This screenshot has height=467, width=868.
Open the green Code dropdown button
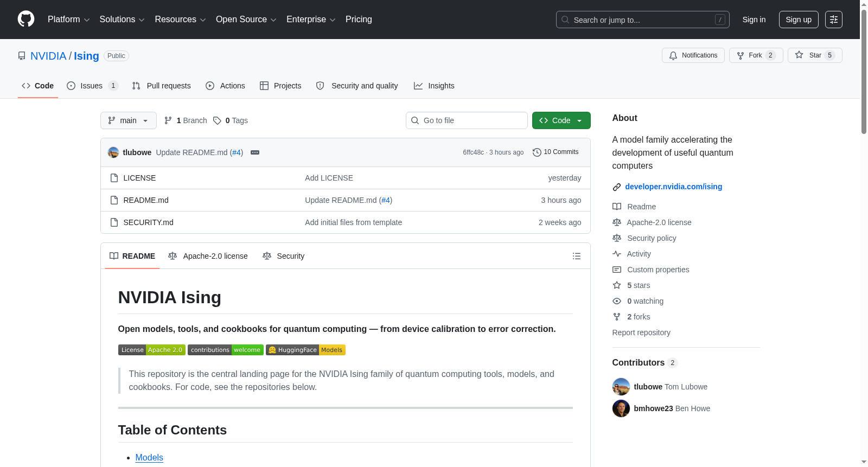(561, 120)
